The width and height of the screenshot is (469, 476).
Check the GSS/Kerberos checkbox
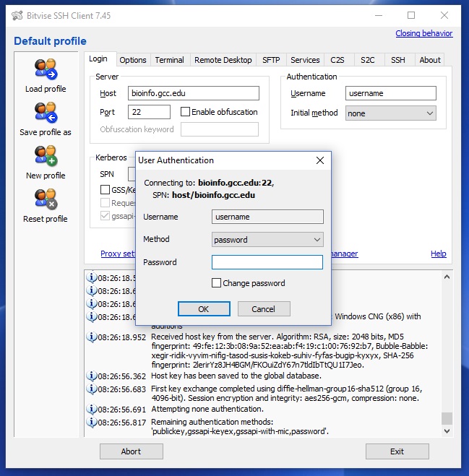(105, 189)
